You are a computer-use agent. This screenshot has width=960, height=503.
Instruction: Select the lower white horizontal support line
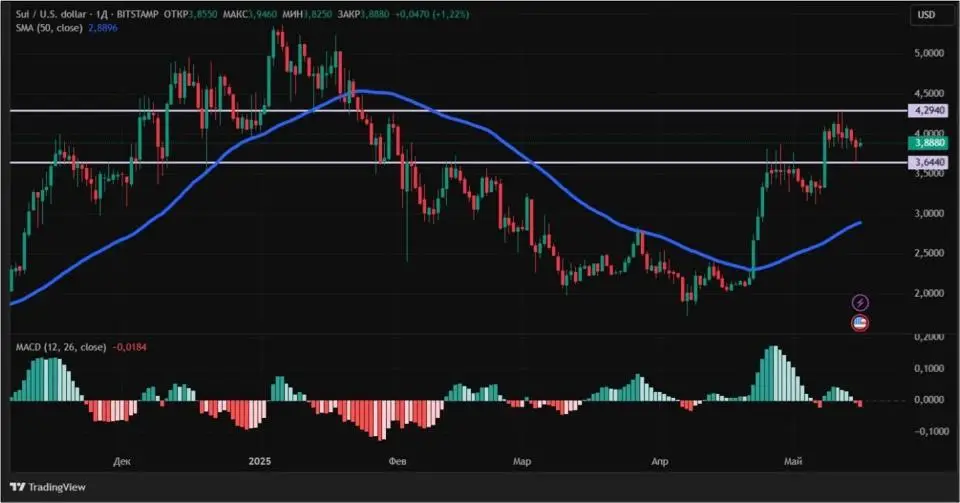[x=458, y=162]
